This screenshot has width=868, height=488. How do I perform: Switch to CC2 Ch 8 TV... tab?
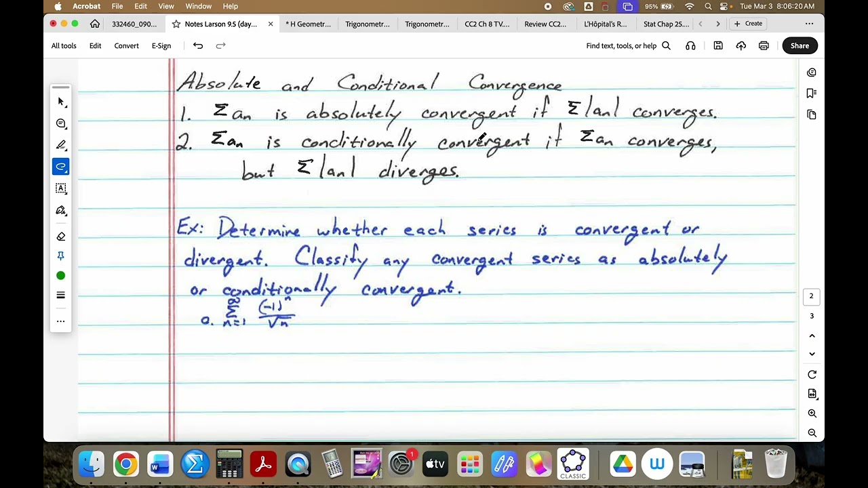pos(487,24)
